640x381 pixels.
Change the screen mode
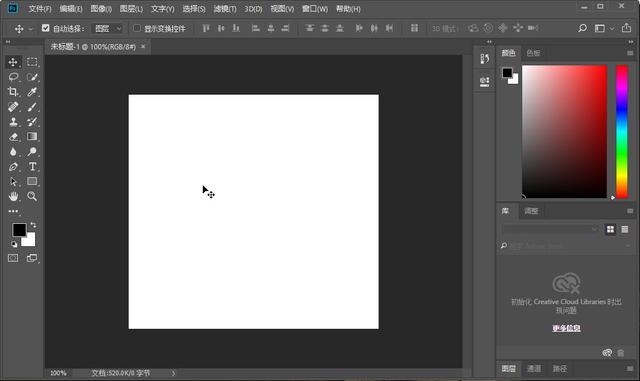point(32,258)
